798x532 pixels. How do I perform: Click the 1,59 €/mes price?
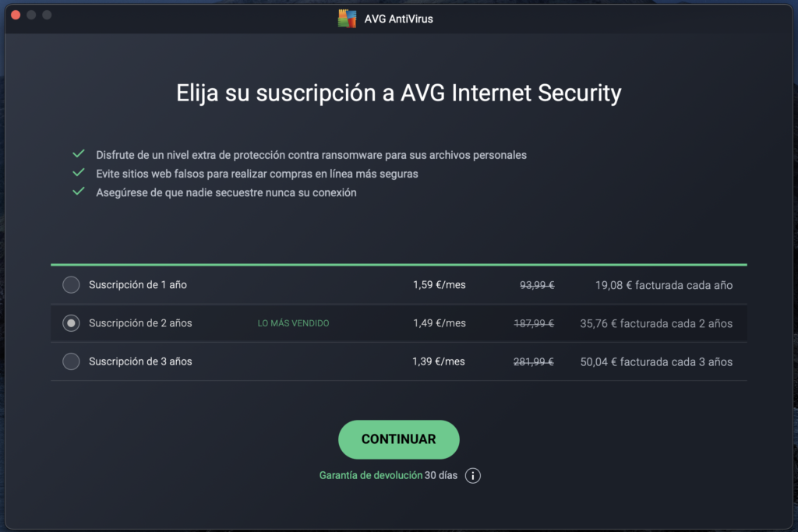[x=439, y=285]
